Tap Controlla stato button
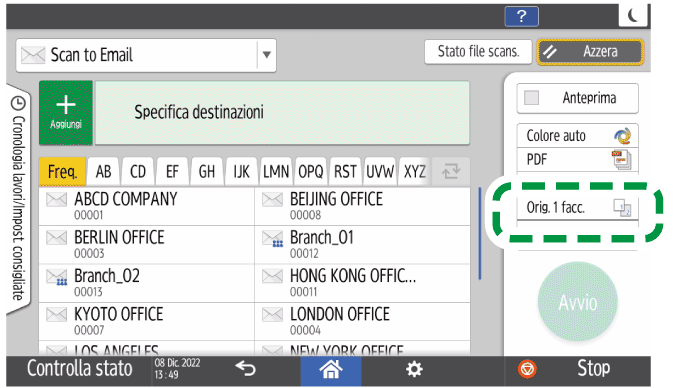This screenshot has width=675, height=388. [x=80, y=369]
